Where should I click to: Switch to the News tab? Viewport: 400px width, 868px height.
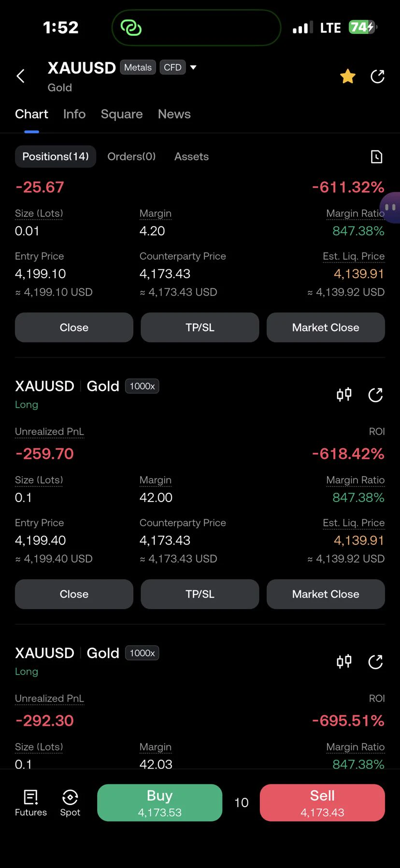pos(174,114)
